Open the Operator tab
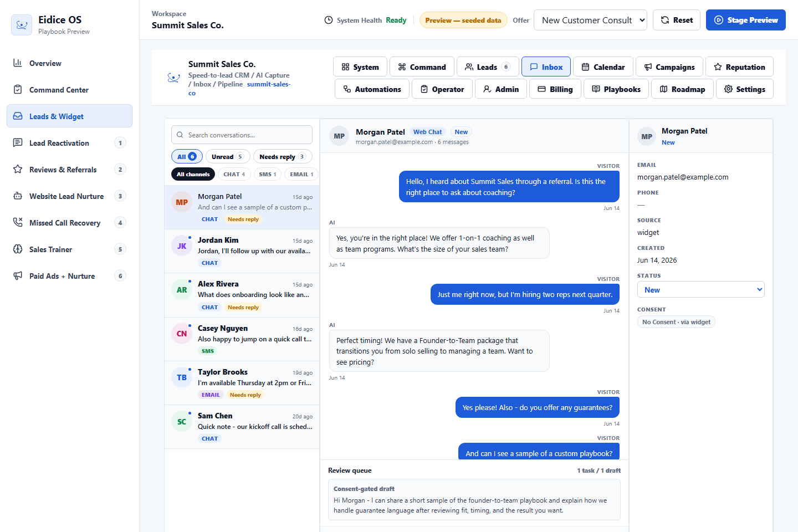The height and width of the screenshot is (532, 798). pos(442,89)
